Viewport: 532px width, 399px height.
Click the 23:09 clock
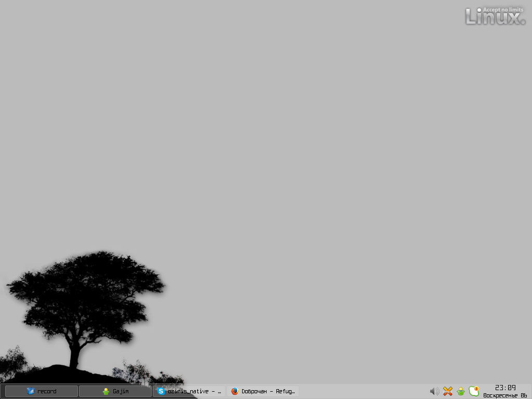[505, 388]
